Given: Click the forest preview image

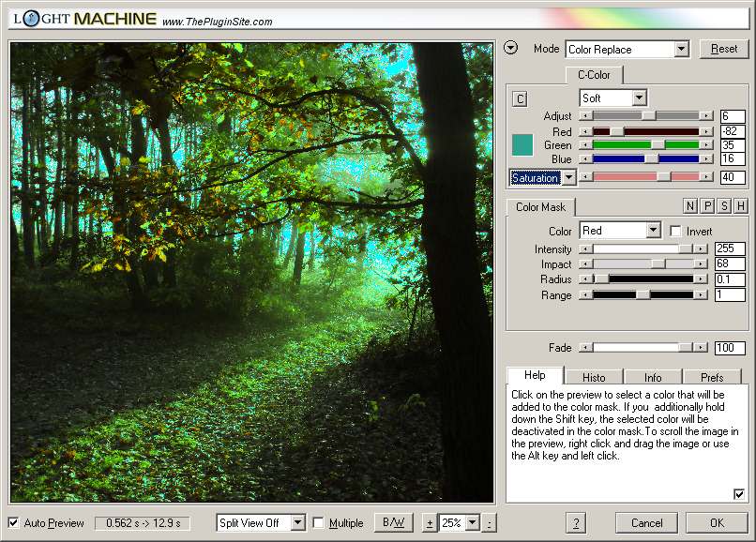Looking at the screenshot, I should pyautogui.click(x=251, y=272).
